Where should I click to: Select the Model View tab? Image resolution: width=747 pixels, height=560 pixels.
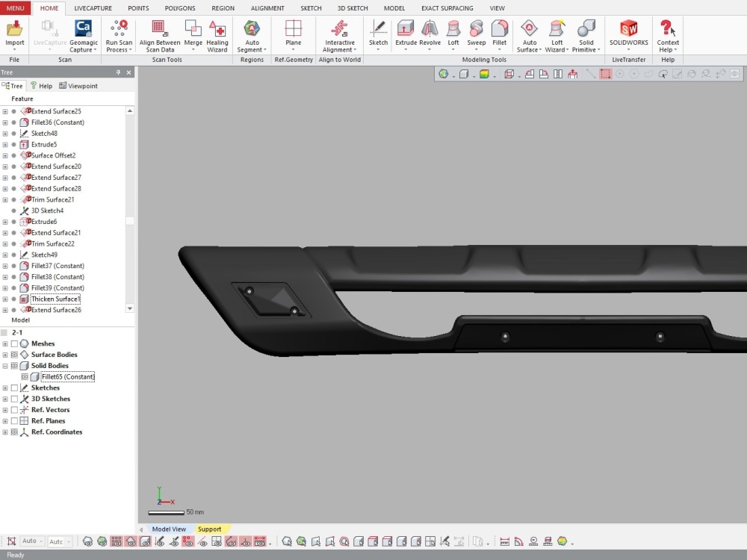(169, 529)
